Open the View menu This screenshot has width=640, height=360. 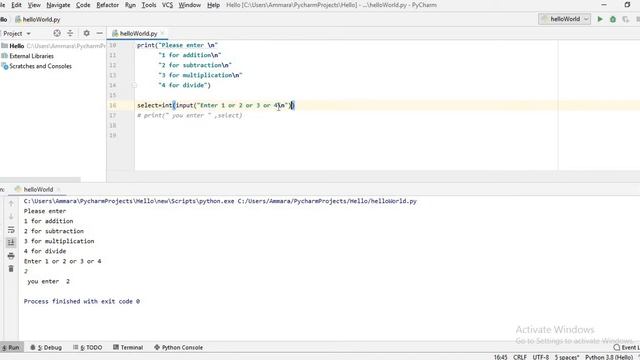click(x=34, y=5)
